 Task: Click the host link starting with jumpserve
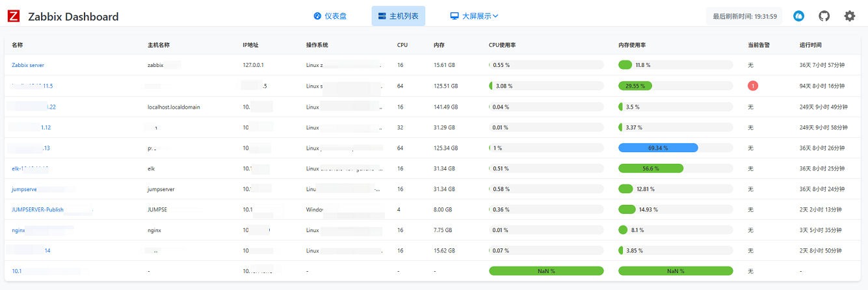[23, 189]
